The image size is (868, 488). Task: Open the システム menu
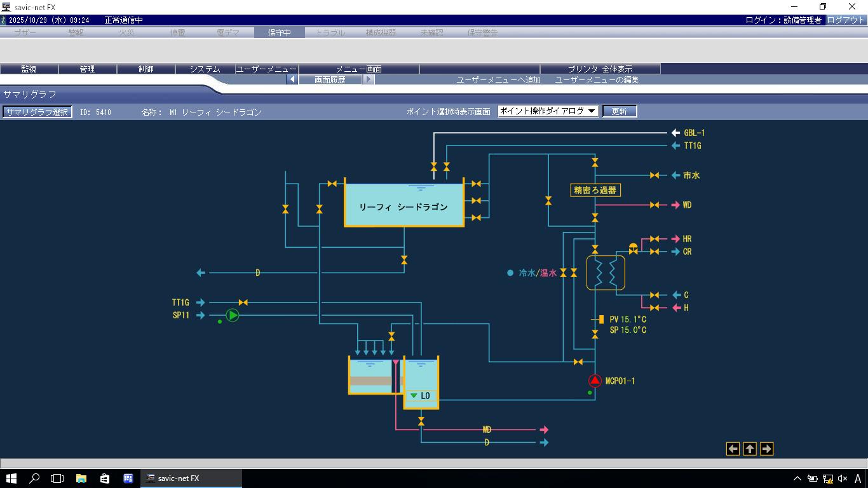(x=205, y=69)
